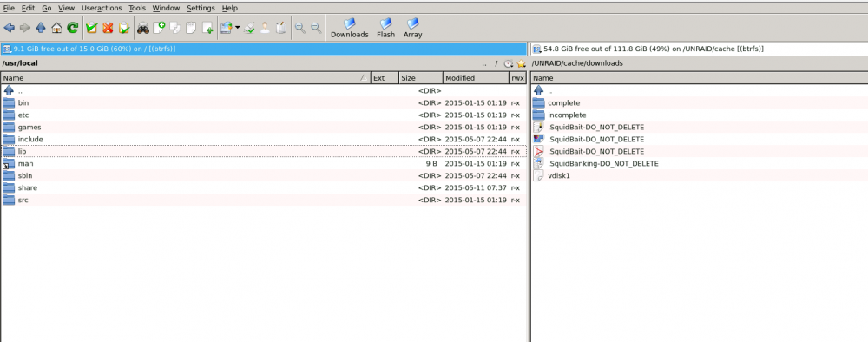Sort left panel by Name column
868x342 pixels.
pos(186,78)
